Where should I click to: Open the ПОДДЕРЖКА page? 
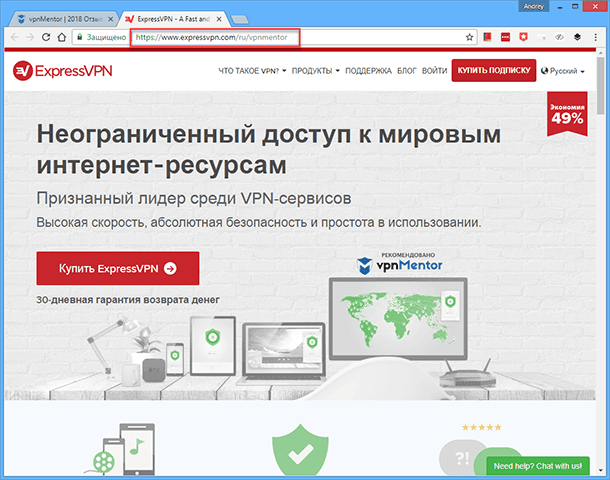tap(368, 71)
